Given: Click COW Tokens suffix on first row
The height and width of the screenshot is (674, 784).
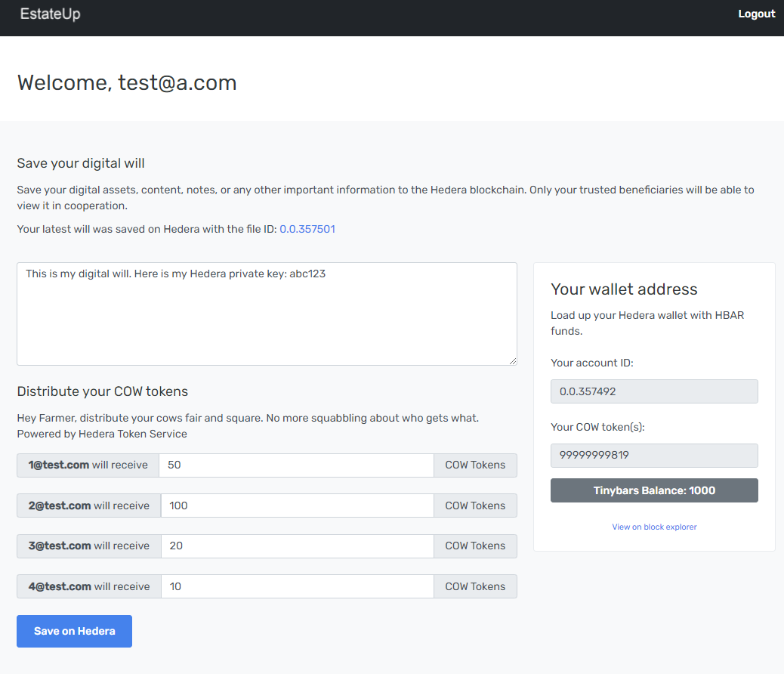Looking at the screenshot, I should 475,465.
